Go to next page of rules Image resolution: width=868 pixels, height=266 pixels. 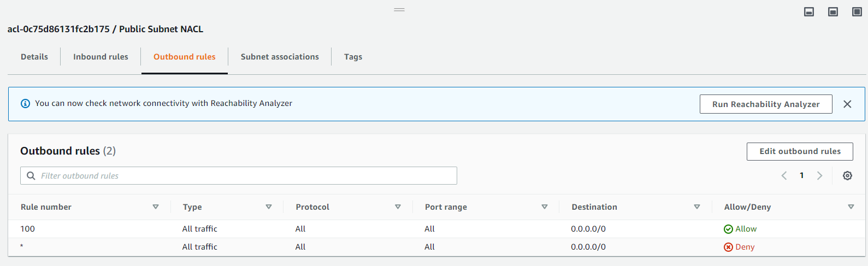tap(819, 176)
